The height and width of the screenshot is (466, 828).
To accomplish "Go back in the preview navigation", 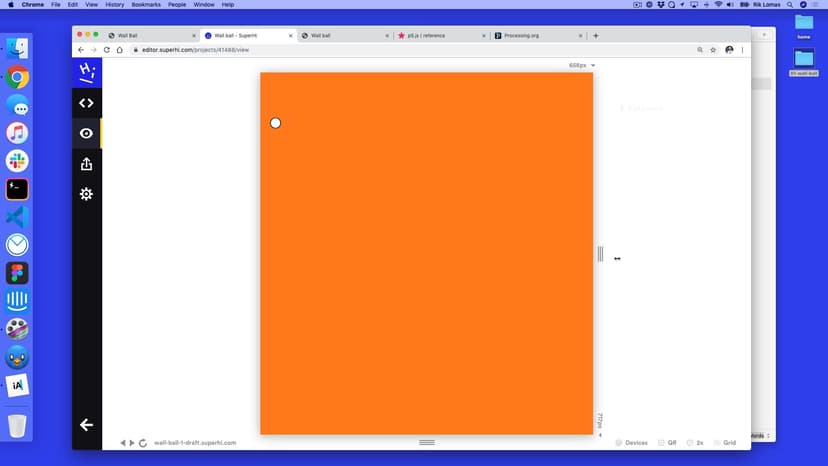I will 123,443.
